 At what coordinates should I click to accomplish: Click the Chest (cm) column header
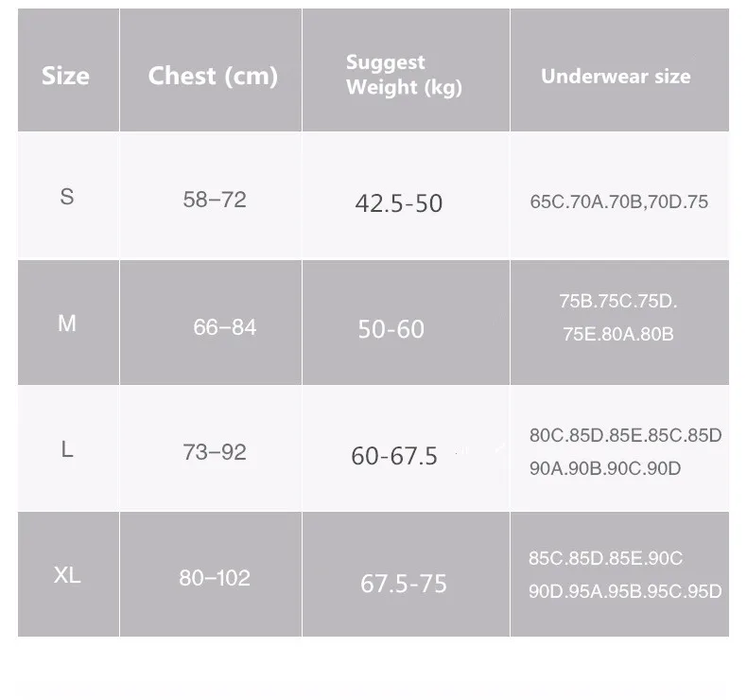point(213,77)
